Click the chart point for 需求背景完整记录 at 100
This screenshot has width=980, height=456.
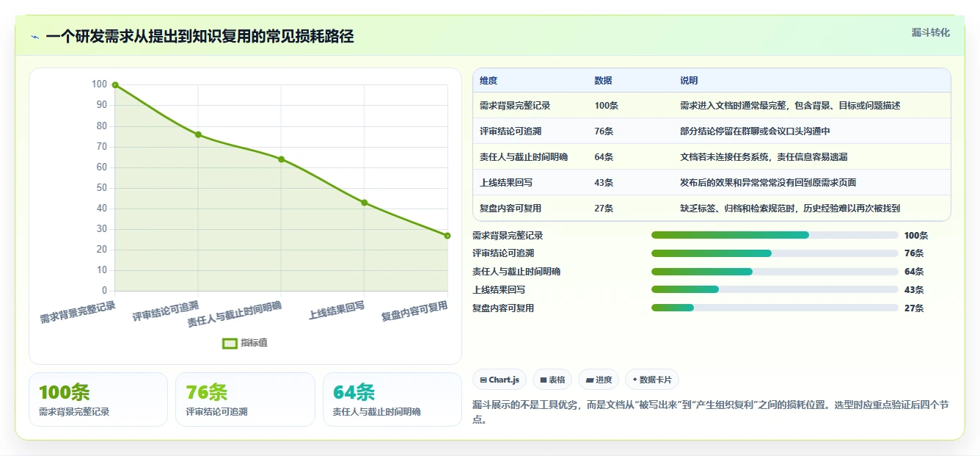click(115, 84)
